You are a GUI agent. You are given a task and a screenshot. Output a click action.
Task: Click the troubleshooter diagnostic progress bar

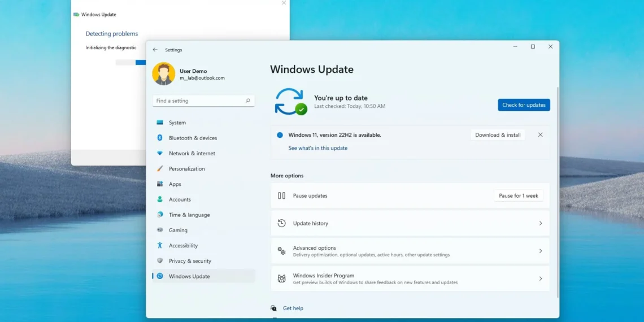130,63
